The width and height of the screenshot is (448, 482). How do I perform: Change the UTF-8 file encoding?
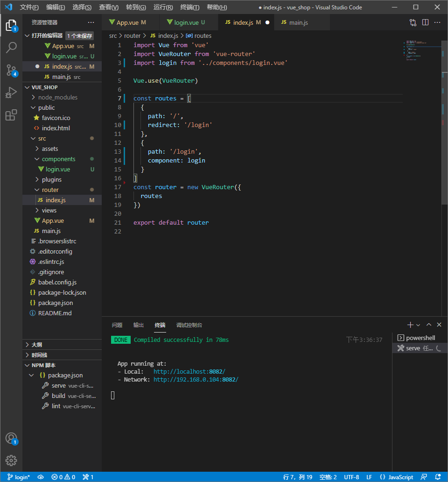pyautogui.click(x=351, y=477)
